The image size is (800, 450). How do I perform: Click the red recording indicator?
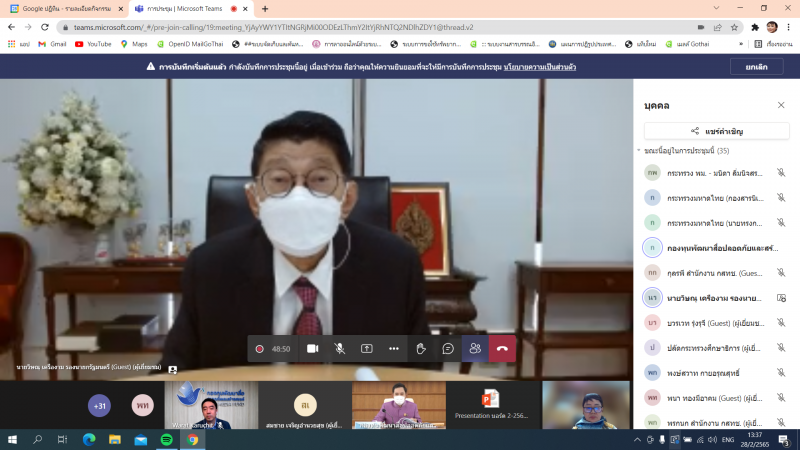tap(259, 349)
